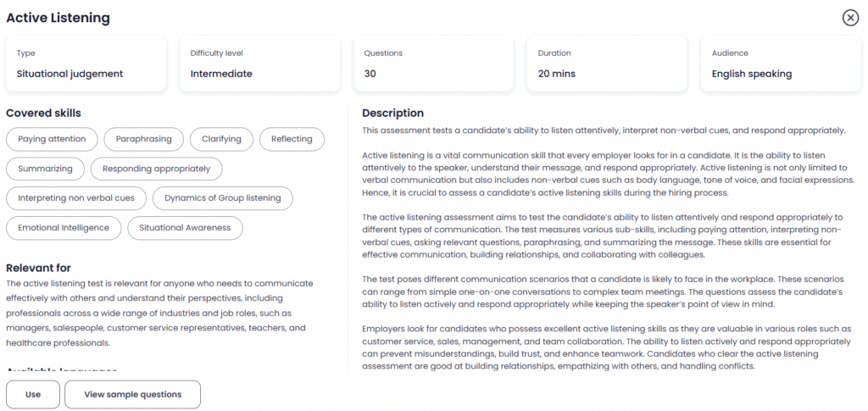
Task: Select the Emotional Intelligence chip
Action: [x=64, y=228]
